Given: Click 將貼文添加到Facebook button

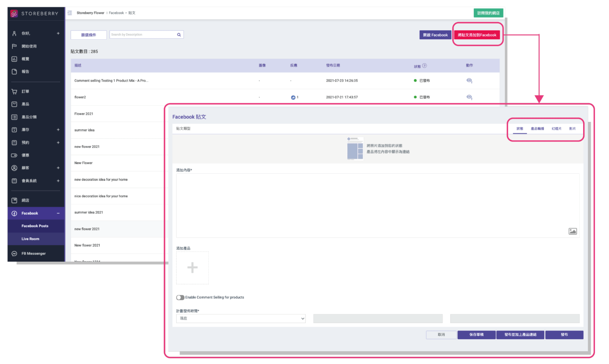Looking at the screenshot, I should (x=477, y=35).
